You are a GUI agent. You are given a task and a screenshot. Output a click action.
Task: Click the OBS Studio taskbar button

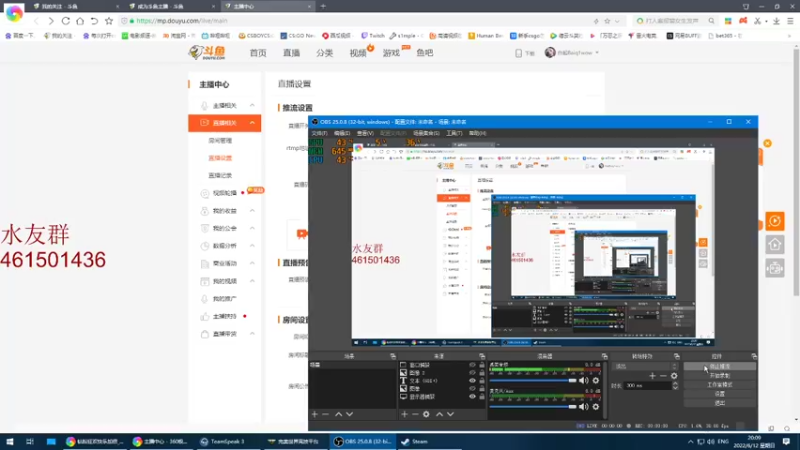(x=363, y=441)
